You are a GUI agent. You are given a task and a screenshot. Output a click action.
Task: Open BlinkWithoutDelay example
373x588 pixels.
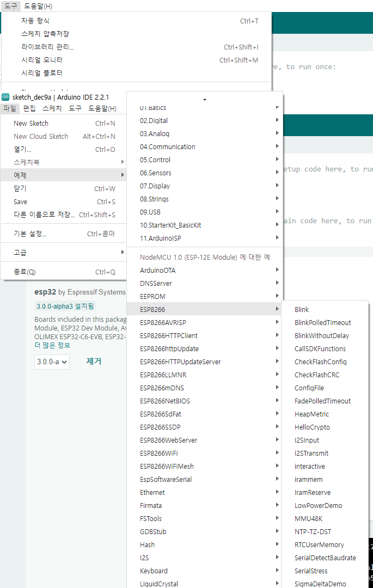(x=325, y=335)
